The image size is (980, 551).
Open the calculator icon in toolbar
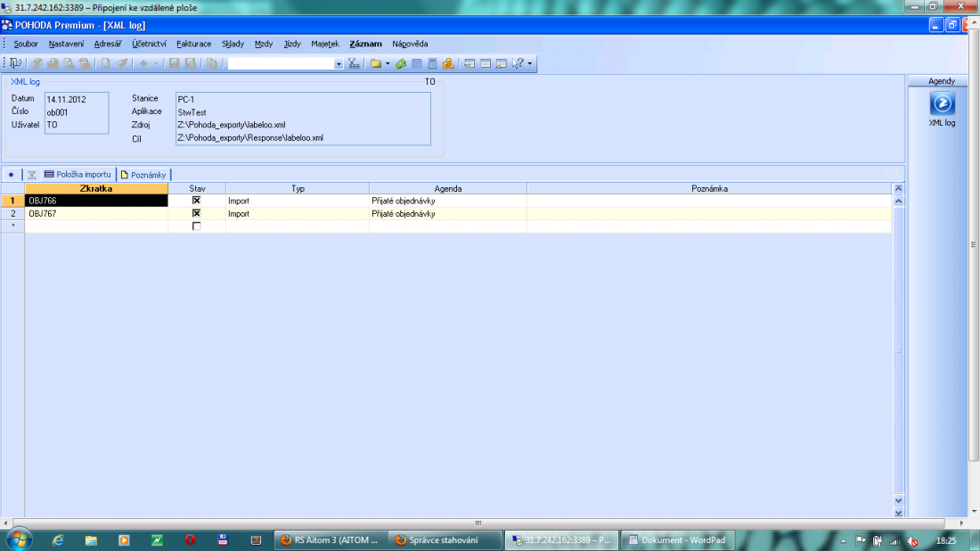coord(432,63)
